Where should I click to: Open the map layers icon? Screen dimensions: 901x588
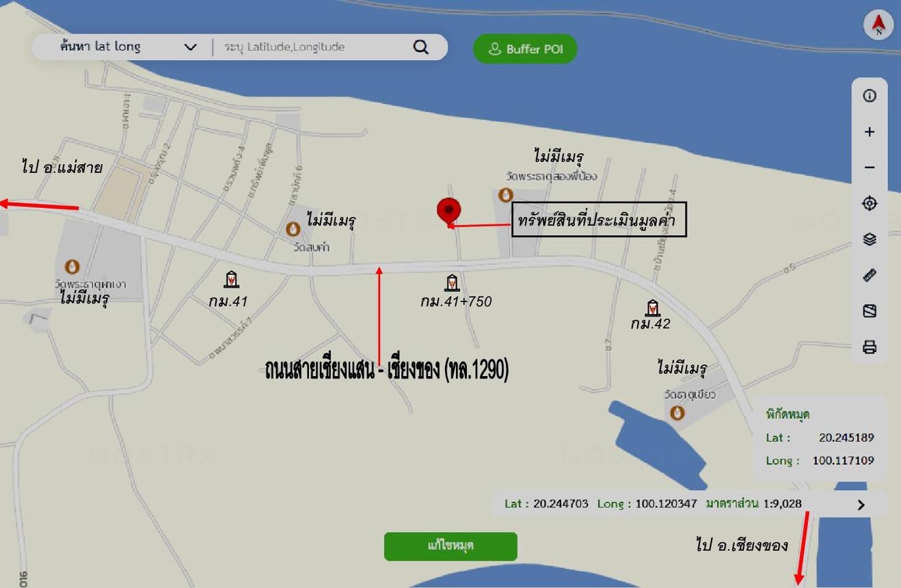pos(870,239)
